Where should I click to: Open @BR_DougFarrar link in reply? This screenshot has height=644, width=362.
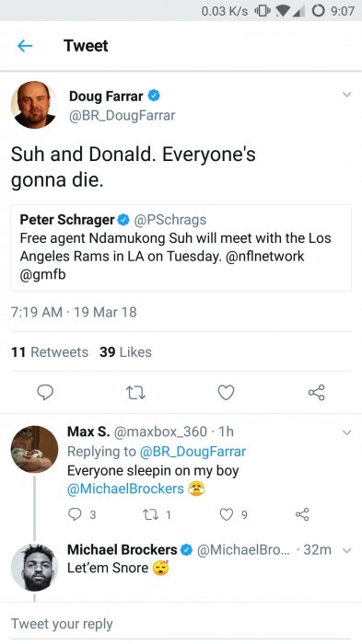tap(193, 452)
